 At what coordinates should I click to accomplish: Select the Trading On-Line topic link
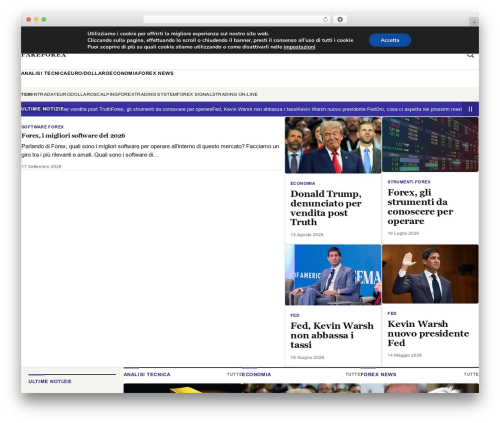(x=236, y=94)
